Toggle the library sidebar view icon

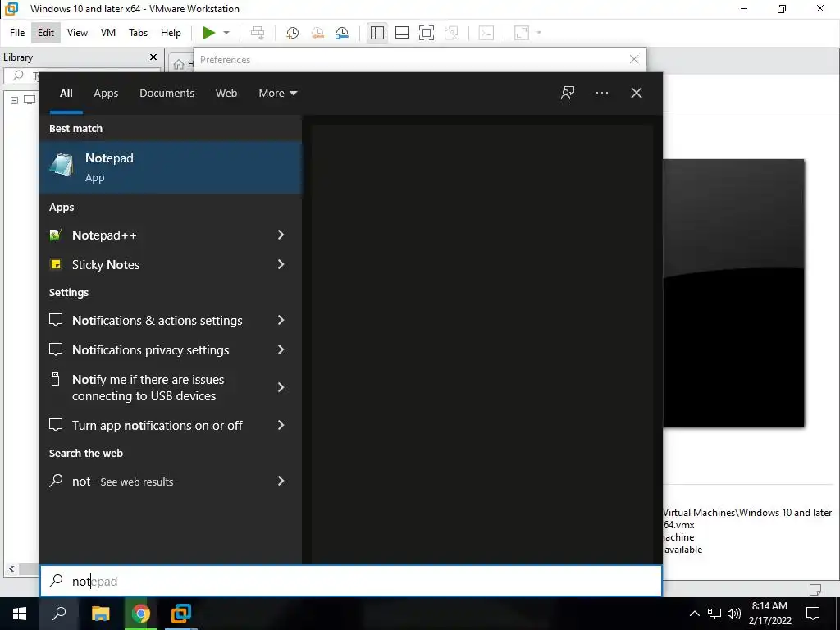click(x=377, y=33)
